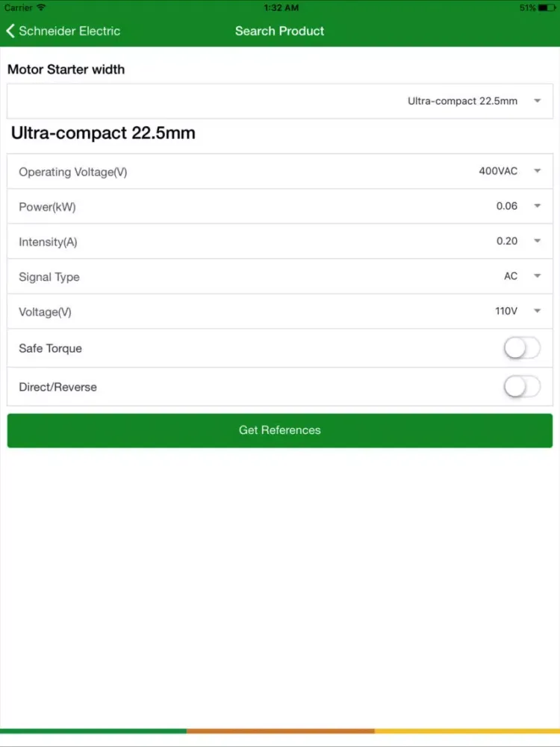Tap the back chevron arrow icon
Viewport: 560px width, 747px height.
point(10,31)
